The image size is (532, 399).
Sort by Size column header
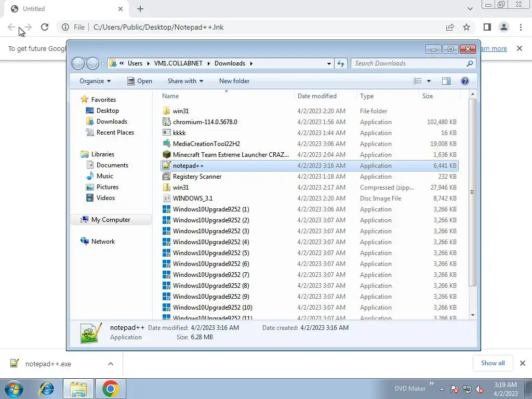tap(440, 96)
